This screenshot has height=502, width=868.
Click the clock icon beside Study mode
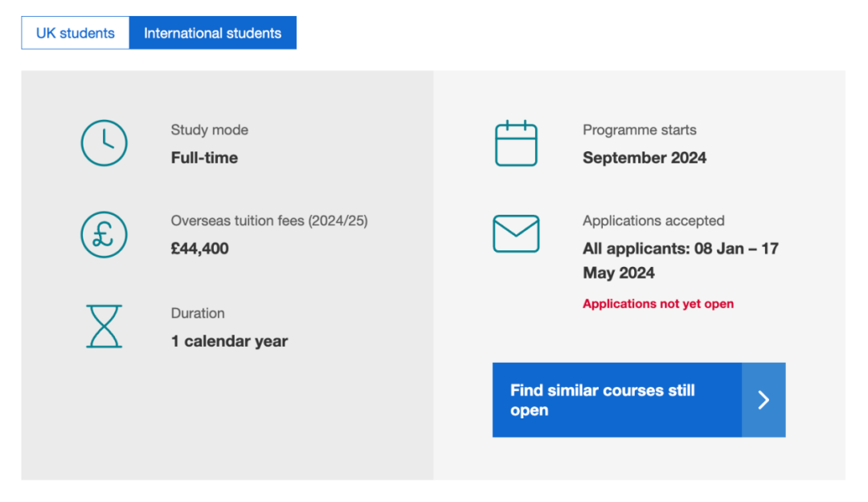click(x=104, y=143)
